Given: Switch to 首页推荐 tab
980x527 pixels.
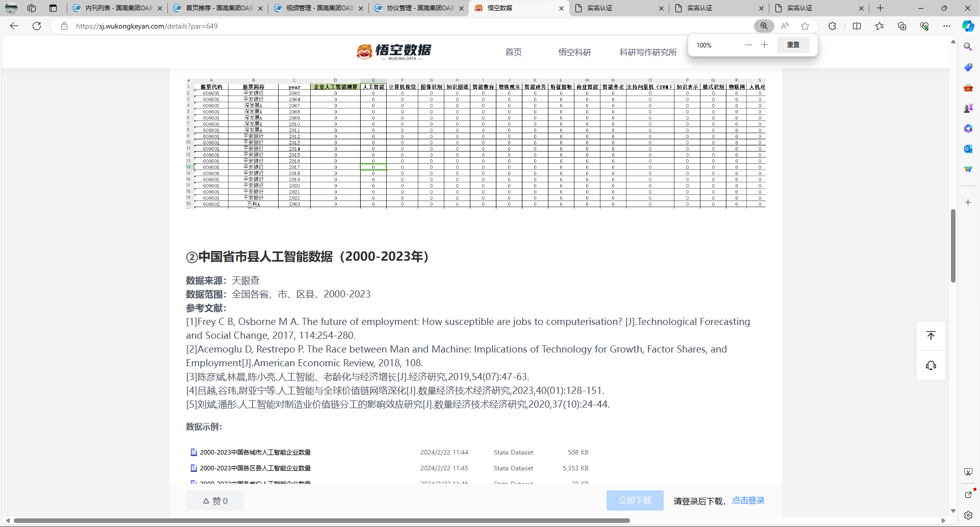Looking at the screenshot, I should tap(218, 8).
